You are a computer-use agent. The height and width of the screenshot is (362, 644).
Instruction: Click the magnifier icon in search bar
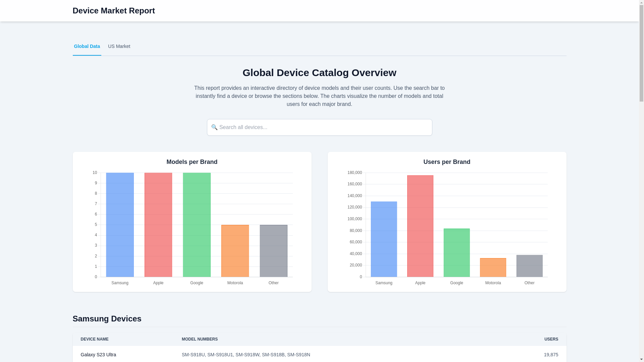pos(214,127)
